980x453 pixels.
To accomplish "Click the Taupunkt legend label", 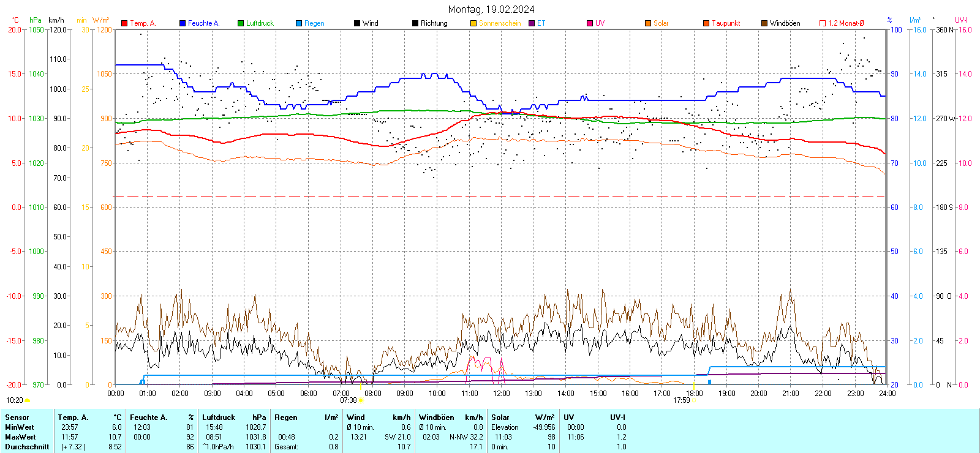I will click(726, 23).
